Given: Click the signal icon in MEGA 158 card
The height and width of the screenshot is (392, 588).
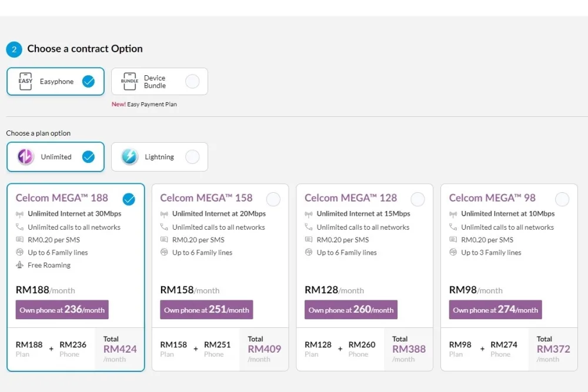Looking at the screenshot, I should tap(164, 214).
